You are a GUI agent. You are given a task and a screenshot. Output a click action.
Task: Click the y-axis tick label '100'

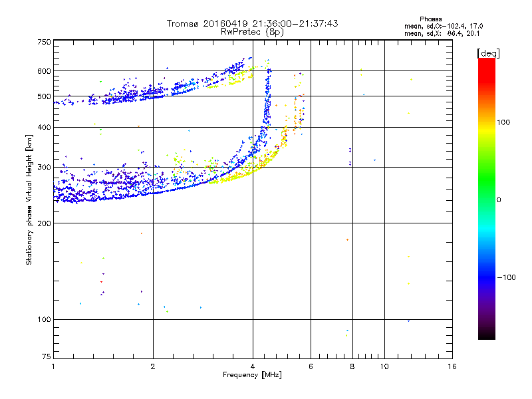44,320
